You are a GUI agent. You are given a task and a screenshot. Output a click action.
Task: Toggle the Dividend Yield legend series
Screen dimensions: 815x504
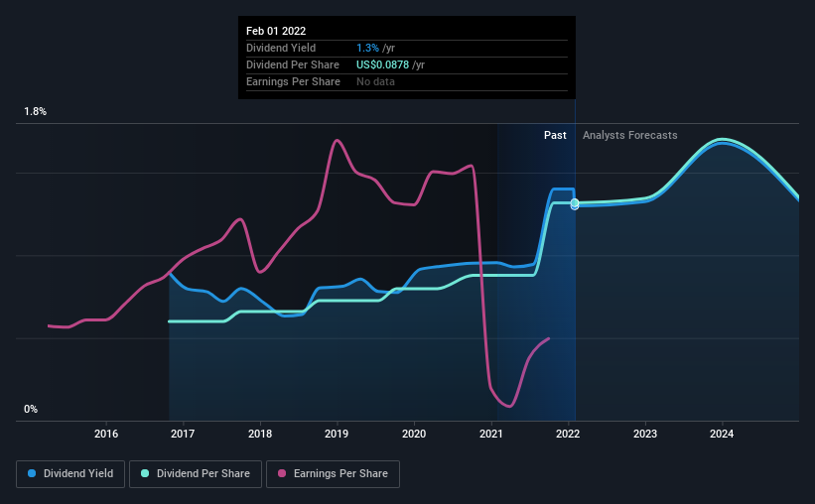pyautogui.click(x=70, y=474)
